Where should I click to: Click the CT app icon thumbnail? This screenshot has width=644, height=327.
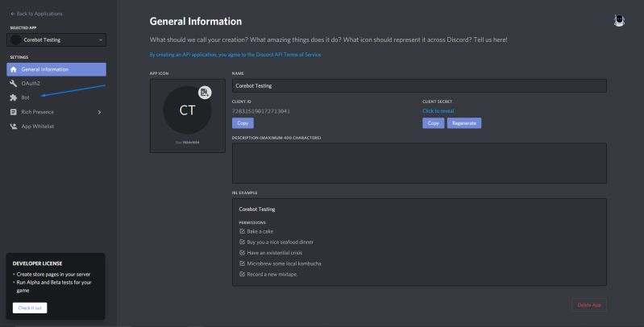click(x=187, y=110)
